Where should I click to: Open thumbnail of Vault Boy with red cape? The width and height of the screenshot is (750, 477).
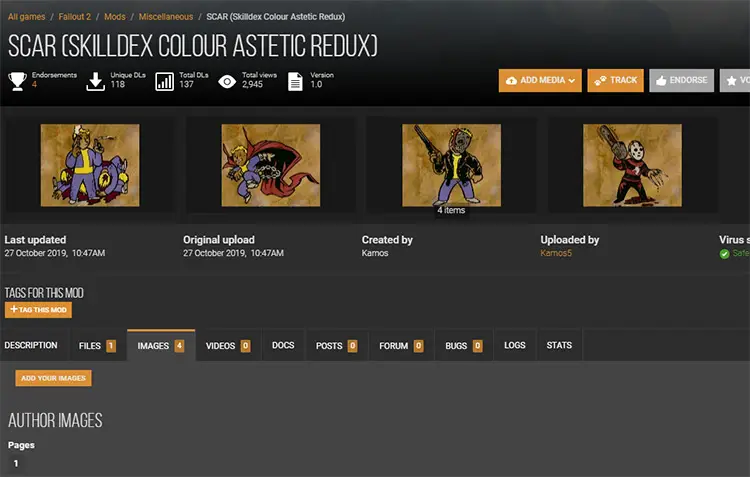271,166
